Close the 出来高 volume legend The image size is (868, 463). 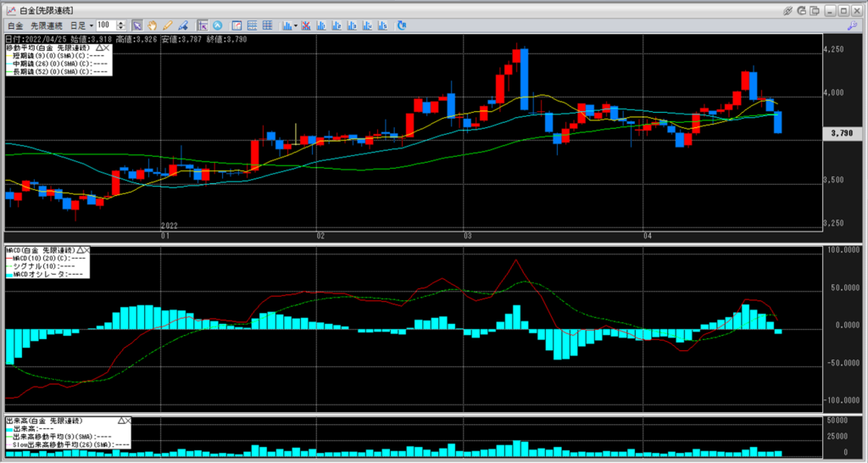point(128,421)
